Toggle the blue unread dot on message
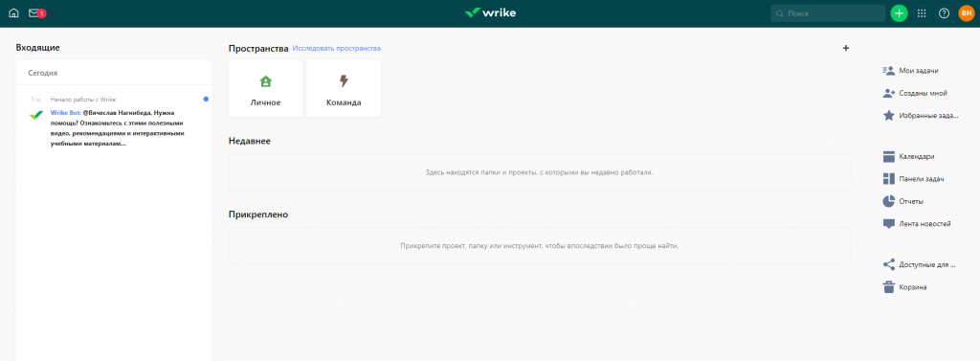The height and width of the screenshot is (361, 980). (x=207, y=99)
